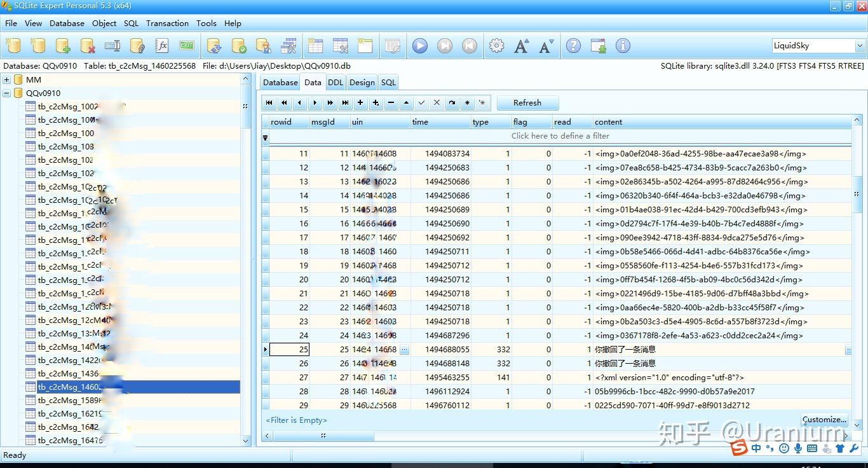The height and width of the screenshot is (468, 868).
Task: Click the table tree scroll down arrow
Action: tap(246, 440)
